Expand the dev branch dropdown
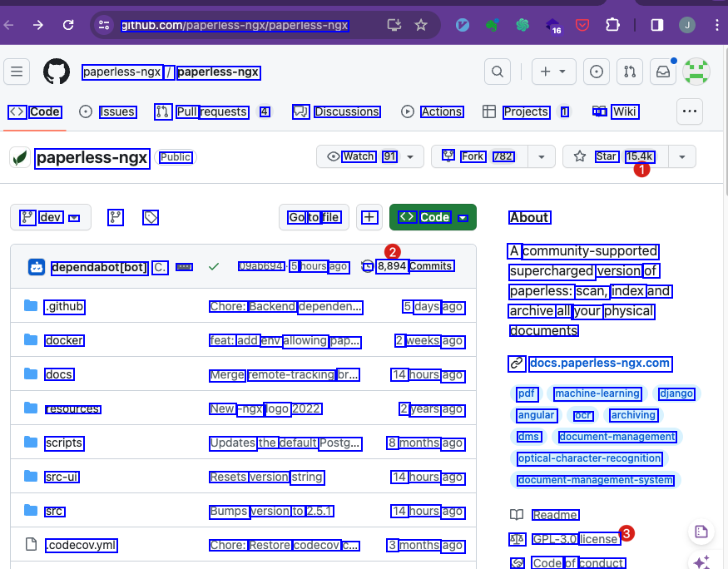 pyautogui.click(x=50, y=217)
